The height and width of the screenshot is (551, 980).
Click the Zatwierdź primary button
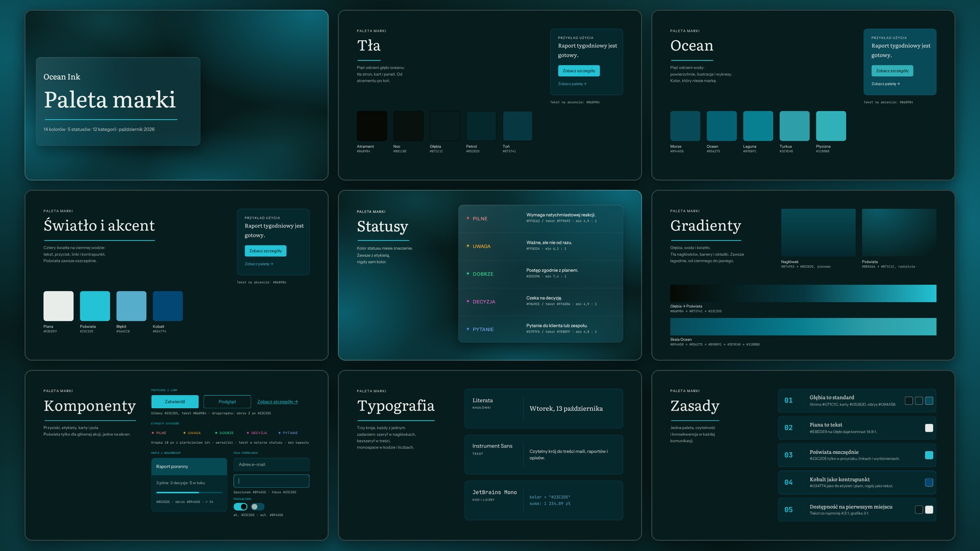175,402
